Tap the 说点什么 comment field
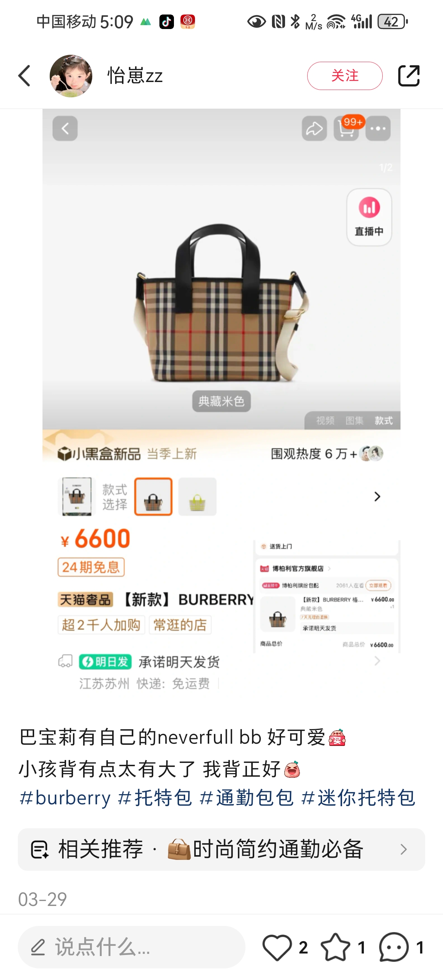 pos(131,947)
